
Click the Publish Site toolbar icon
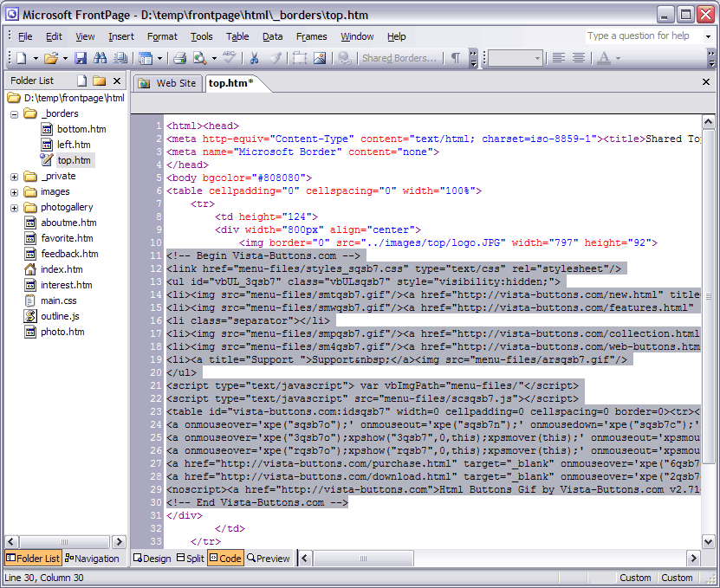pyautogui.click(x=120, y=58)
